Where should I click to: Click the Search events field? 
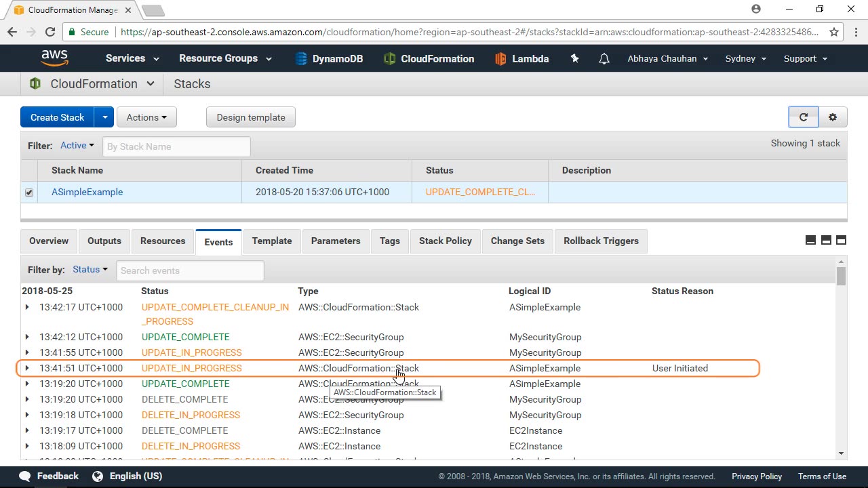point(190,270)
